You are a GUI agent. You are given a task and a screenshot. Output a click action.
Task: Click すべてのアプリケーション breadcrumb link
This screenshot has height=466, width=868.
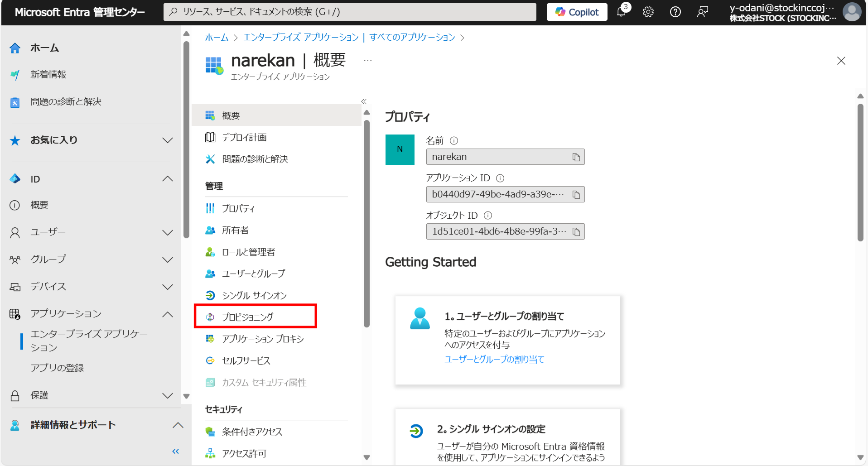coord(412,37)
